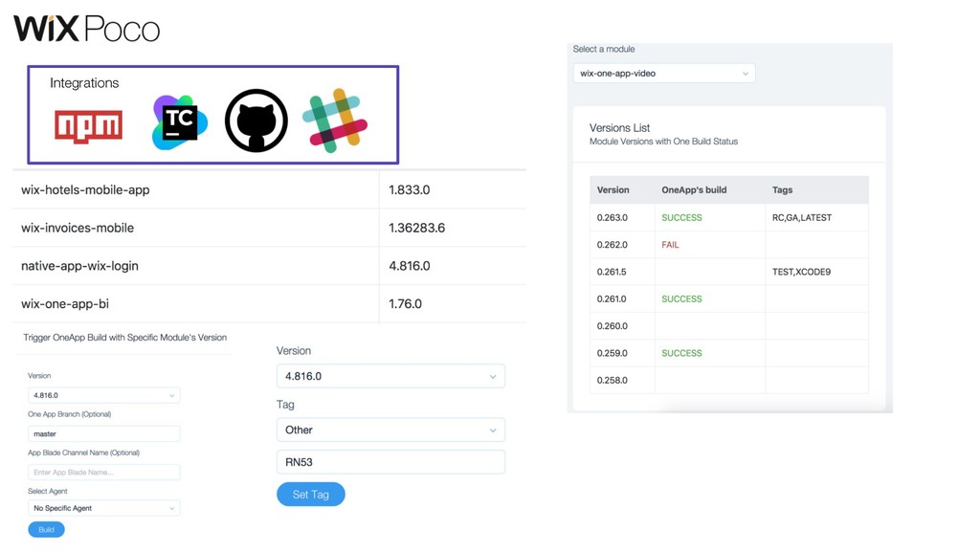980x551 pixels.
Task: Click the GitHub integration logo
Action: pyautogui.click(x=256, y=121)
